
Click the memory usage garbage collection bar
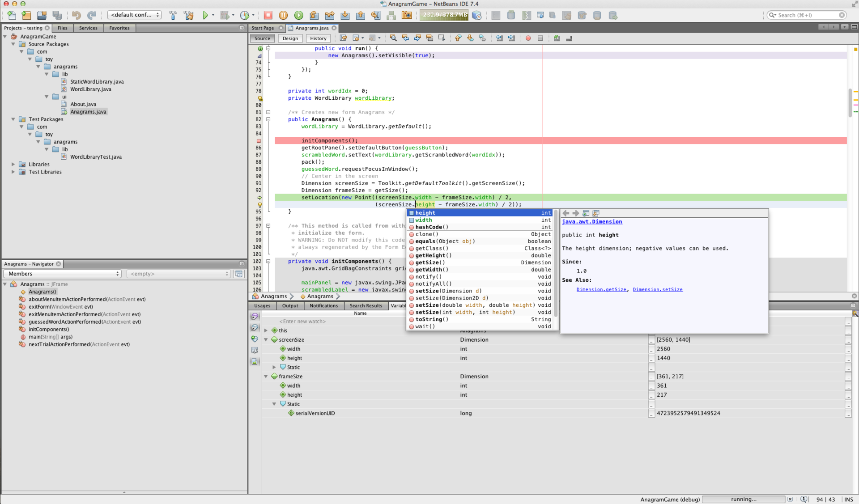[x=445, y=15]
